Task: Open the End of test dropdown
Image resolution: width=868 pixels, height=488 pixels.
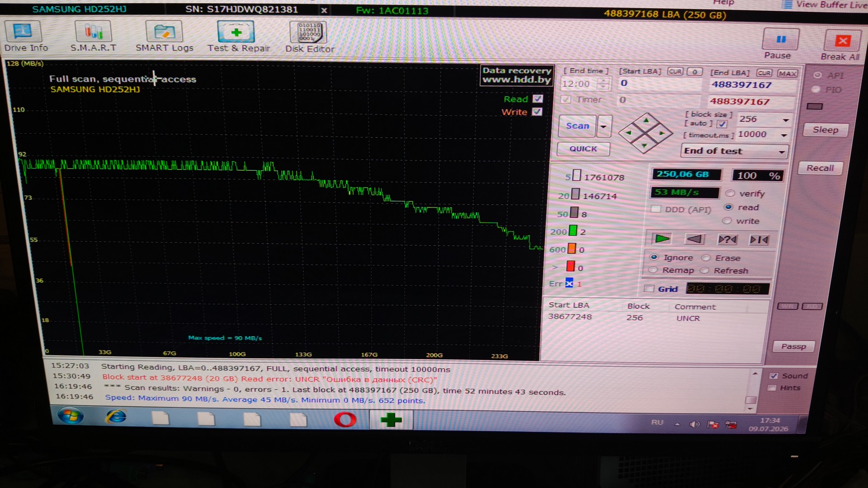Action: tap(734, 151)
